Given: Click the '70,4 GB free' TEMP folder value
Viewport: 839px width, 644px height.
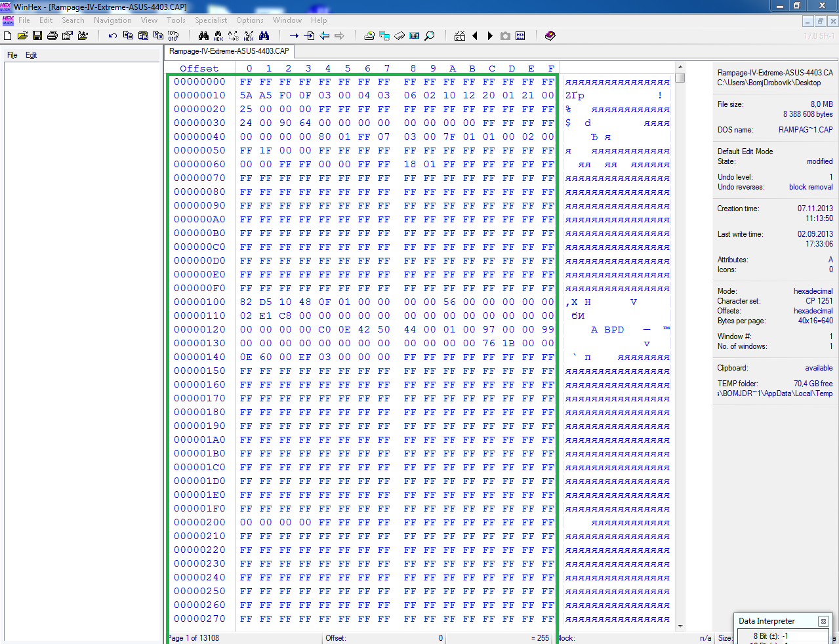Looking at the screenshot, I should coord(813,384).
